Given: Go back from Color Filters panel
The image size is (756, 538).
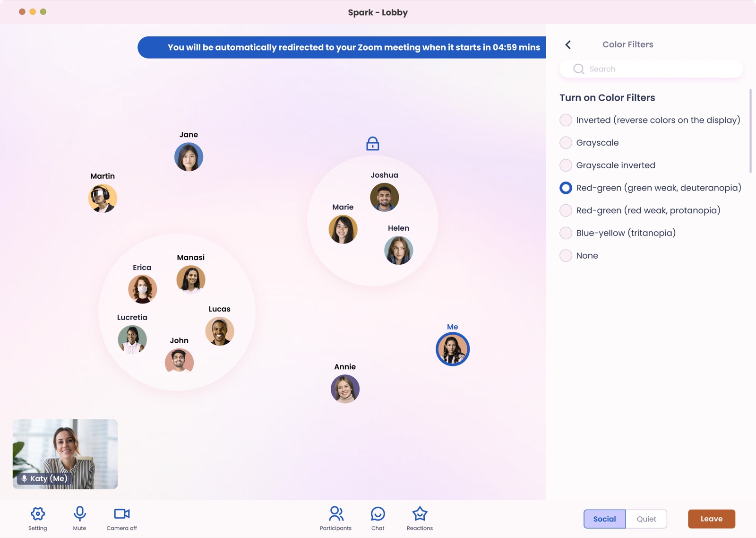Looking at the screenshot, I should [568, 44].
